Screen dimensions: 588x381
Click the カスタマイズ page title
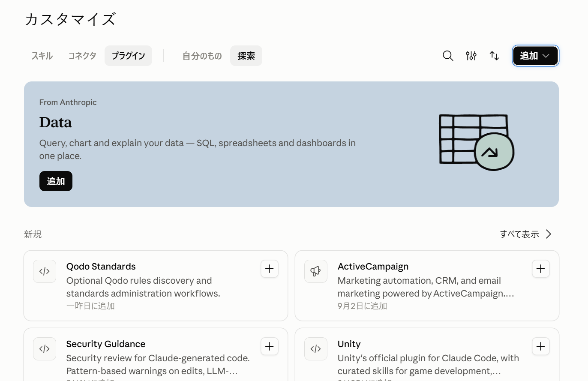coord(70,19)
